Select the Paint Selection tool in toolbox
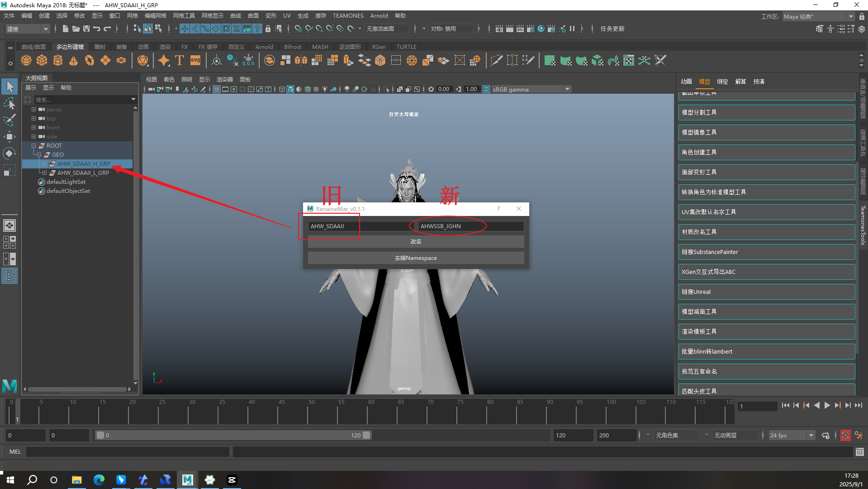The height and width of the screenshot is (489, 868). [x=9, y=120]
